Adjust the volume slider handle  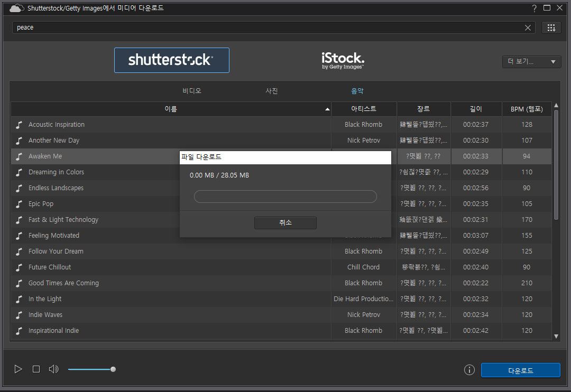pyautogui.click(x=113, y=369)
